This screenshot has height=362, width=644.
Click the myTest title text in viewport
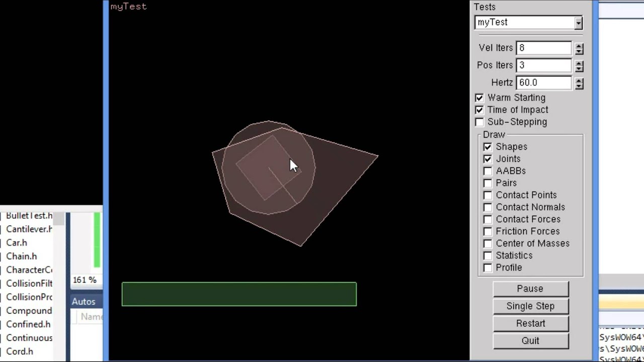pyautogui.click(x=129, y=7)
